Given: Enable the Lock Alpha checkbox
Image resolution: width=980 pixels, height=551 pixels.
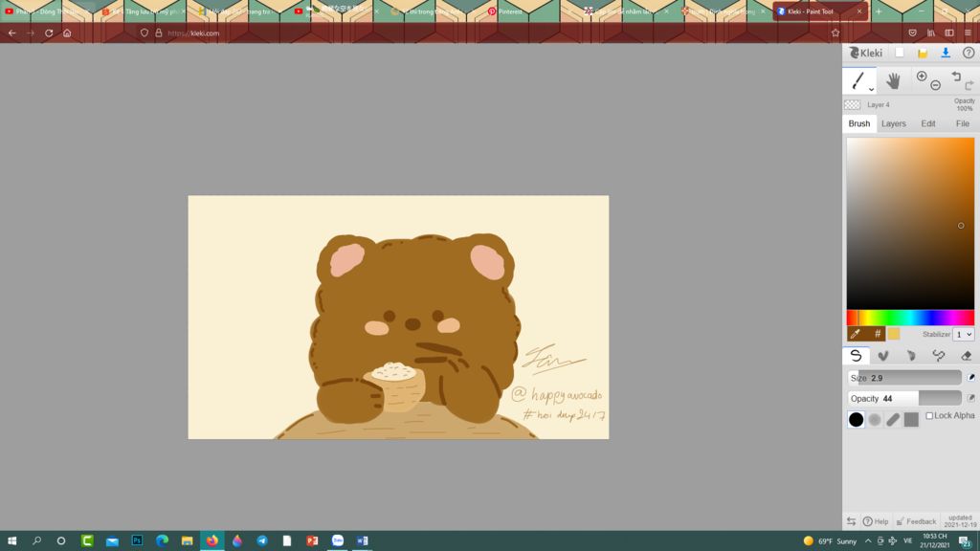Looking at the screenshot, I should coord(928,415).
